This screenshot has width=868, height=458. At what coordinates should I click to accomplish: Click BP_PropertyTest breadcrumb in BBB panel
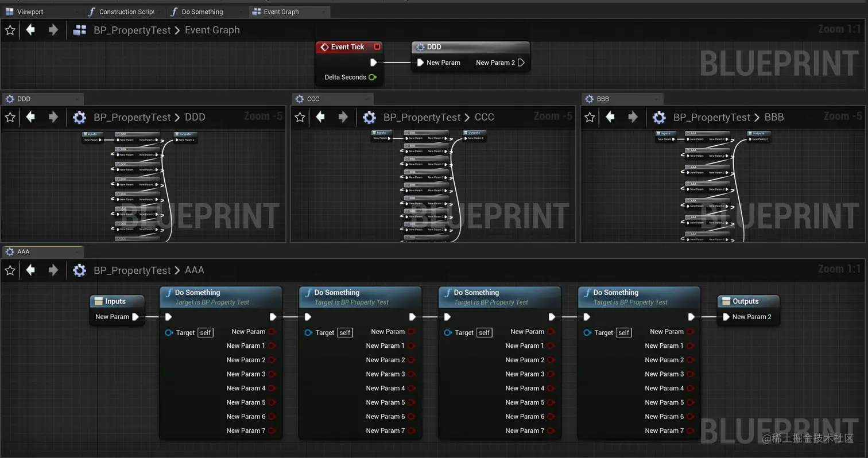pyautogui.click(x=712, y=117)
